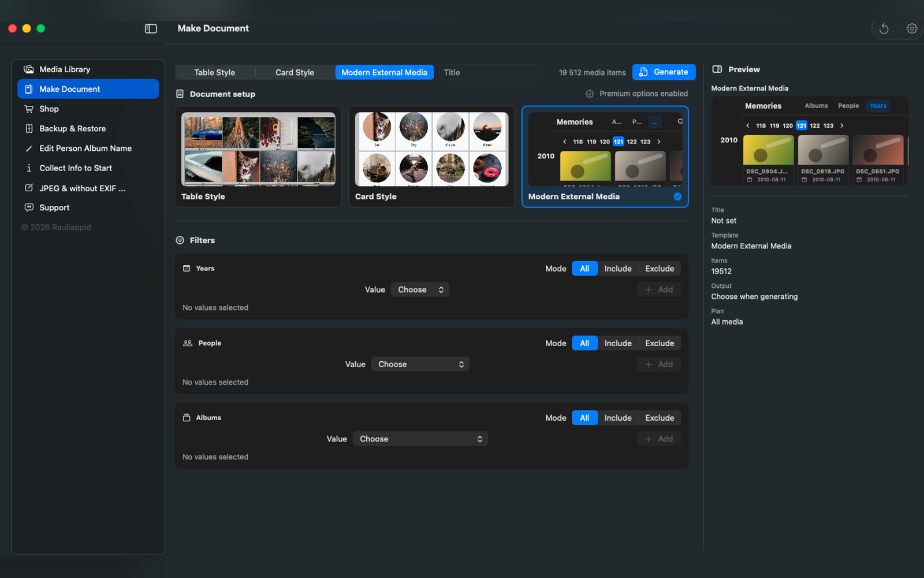The image size is (924, 578).
Task: Click the Title input field
Action: (x=489, y=72)
